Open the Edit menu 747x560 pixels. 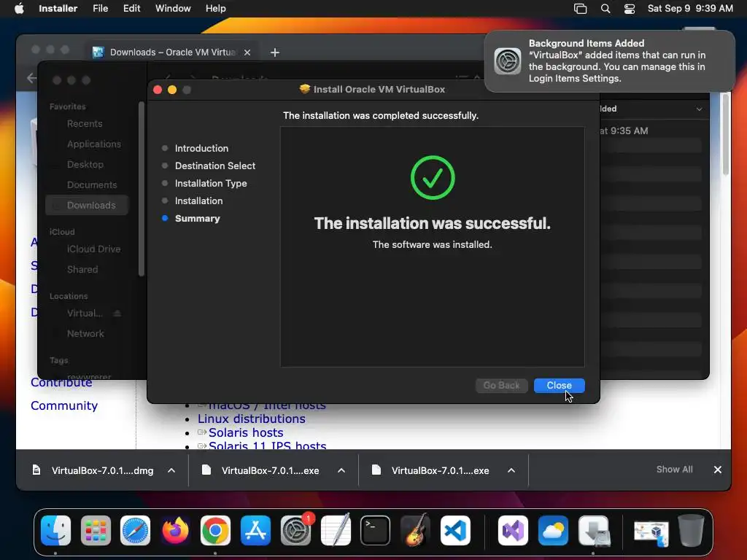coord(131,9)
